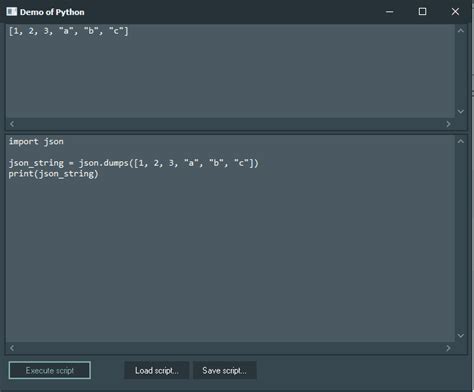Click the script editor's scroll left arrow
The width and height of the screenshot is (474, 392).
[x=12, y=348]
